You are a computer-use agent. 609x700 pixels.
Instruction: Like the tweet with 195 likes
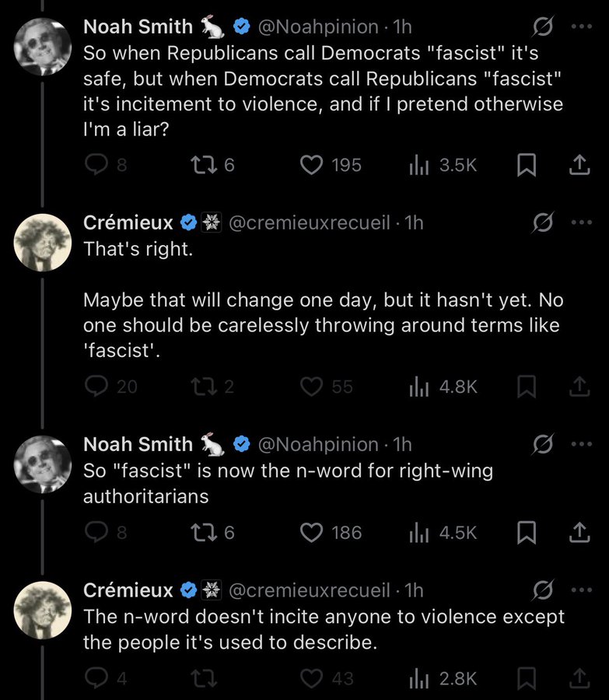[x=312, y=165]
